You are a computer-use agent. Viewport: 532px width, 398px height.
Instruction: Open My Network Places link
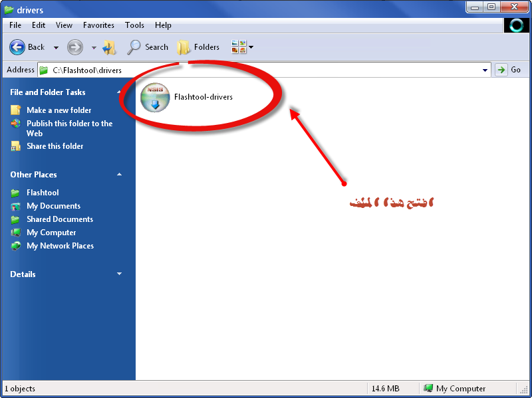point(60,246)
